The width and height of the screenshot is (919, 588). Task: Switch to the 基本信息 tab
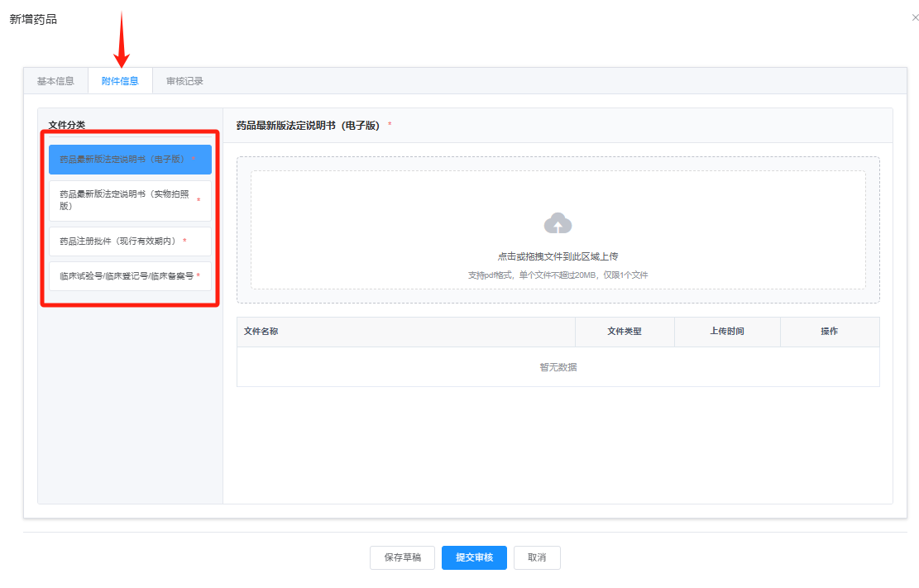(x=55, y=81)
